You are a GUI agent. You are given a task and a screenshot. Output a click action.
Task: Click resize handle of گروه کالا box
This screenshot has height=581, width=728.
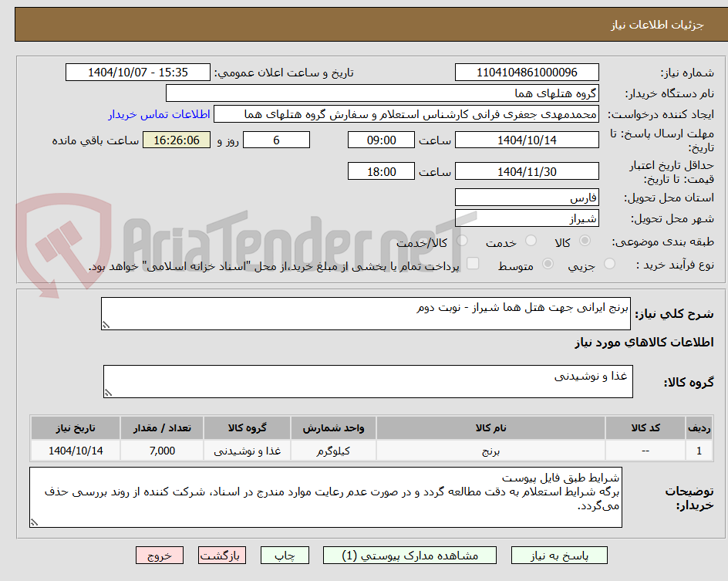[108, 393]
